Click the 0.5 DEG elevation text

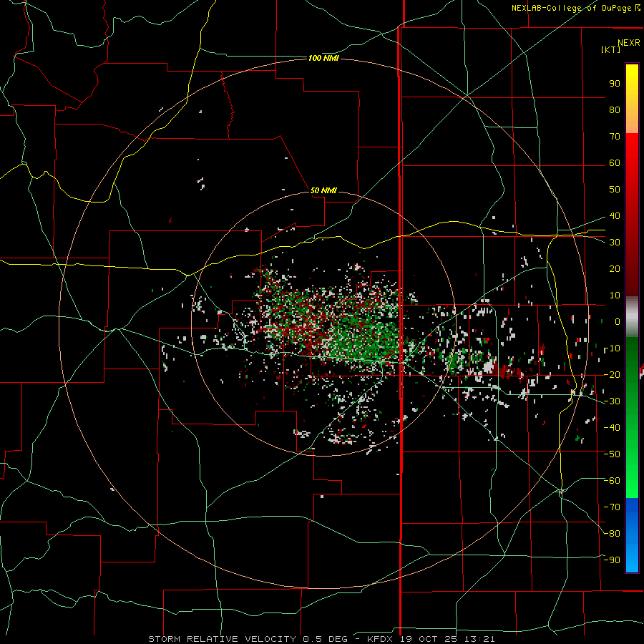[325, 639]
